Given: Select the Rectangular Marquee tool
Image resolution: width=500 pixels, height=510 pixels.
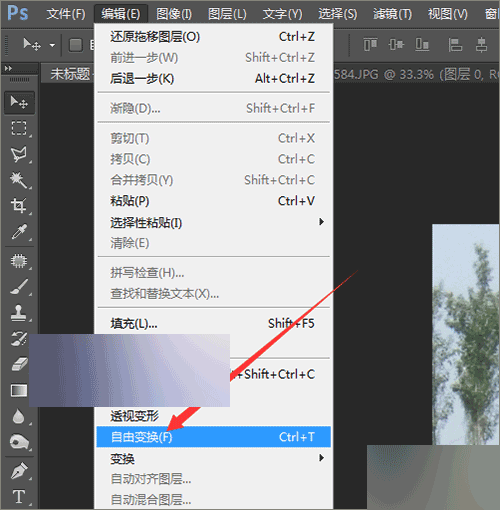Looking at the screenshot, I should tap(19, 128).
